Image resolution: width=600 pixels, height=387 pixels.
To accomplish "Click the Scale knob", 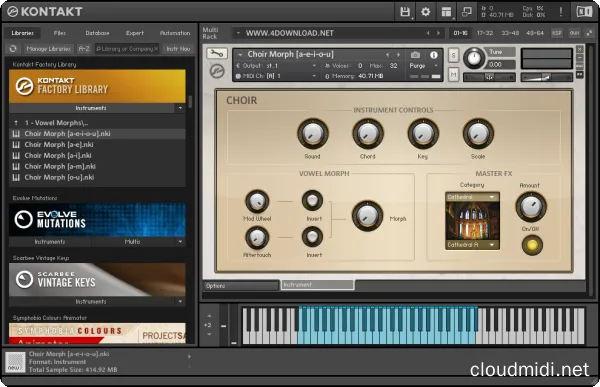I will point(478,134).
